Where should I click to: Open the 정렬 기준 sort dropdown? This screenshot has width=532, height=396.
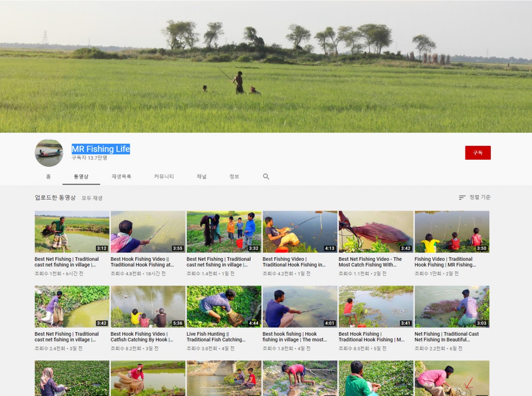475,197
